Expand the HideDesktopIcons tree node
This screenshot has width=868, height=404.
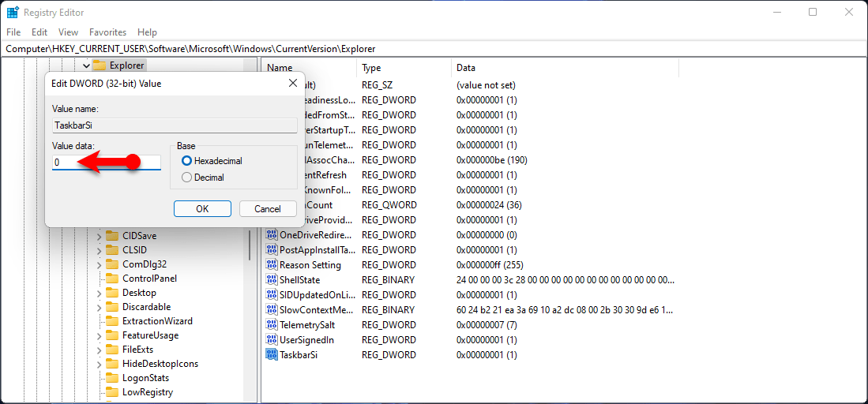point(99,365)
